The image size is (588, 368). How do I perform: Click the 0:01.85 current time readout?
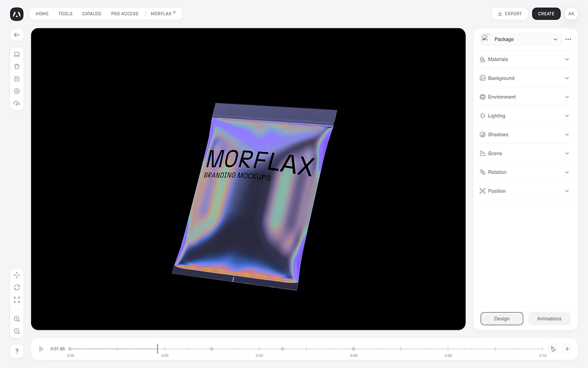click(58, 349)
